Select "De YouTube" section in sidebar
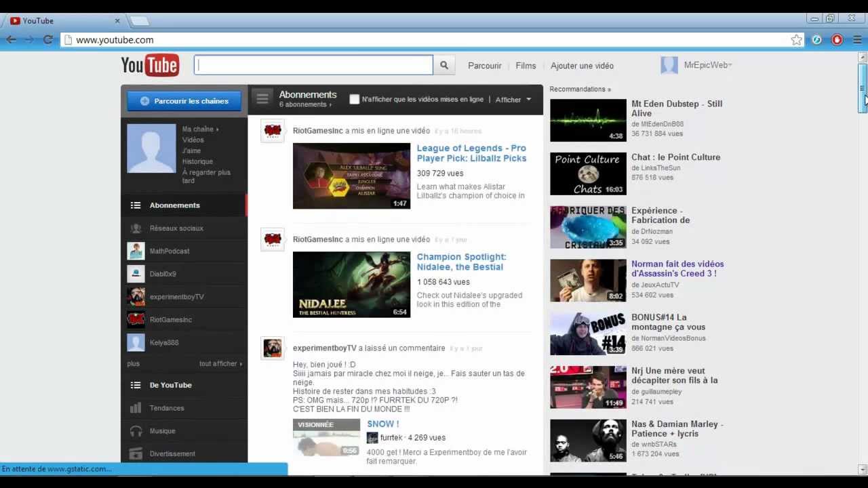The image size is (868, 488). point(184,385)
